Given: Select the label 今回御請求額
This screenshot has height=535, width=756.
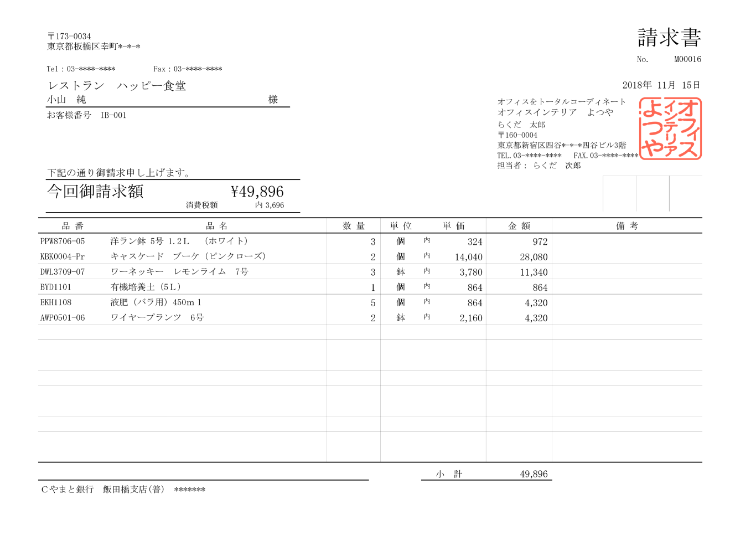Looking at the screenshot, I should pos(96,192).
